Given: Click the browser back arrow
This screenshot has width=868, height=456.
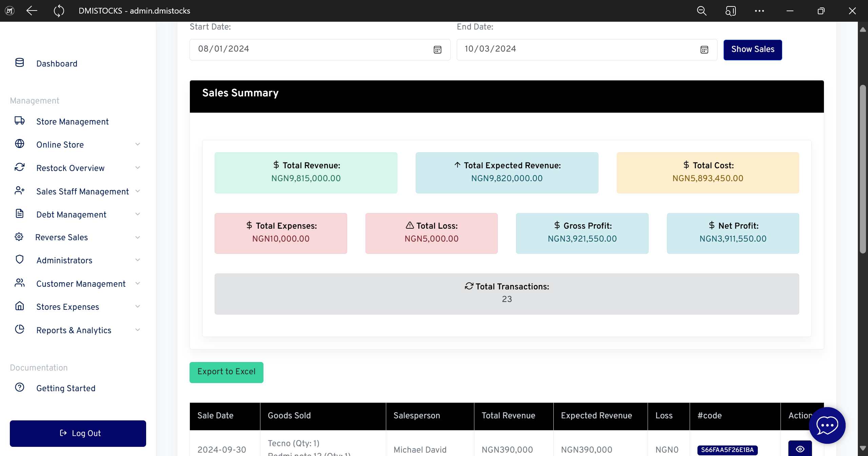Looking at the screenshot, I should pyautogui.click(x=32, y=11).
